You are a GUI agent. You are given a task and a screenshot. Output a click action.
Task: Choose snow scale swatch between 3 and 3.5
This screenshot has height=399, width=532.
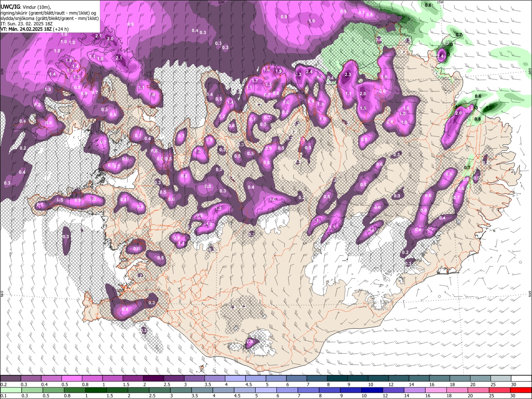[195, 379]
